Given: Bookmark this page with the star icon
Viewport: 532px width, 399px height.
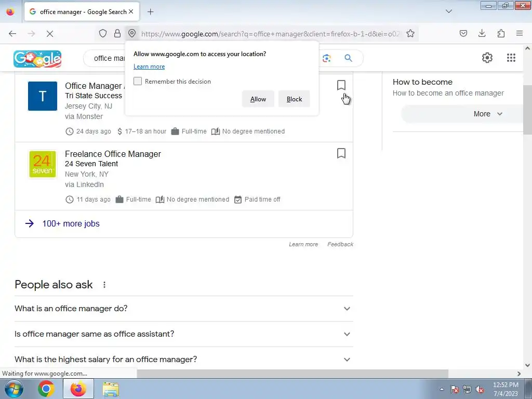Looking at the screenshot, I should click(410, 34).
